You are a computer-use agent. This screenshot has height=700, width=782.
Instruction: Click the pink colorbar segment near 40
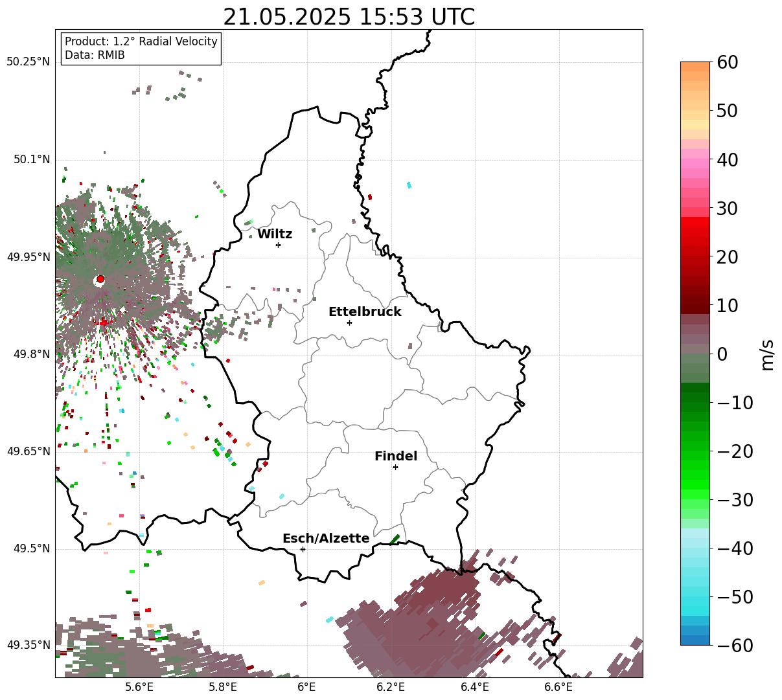[x=695, y=163]
